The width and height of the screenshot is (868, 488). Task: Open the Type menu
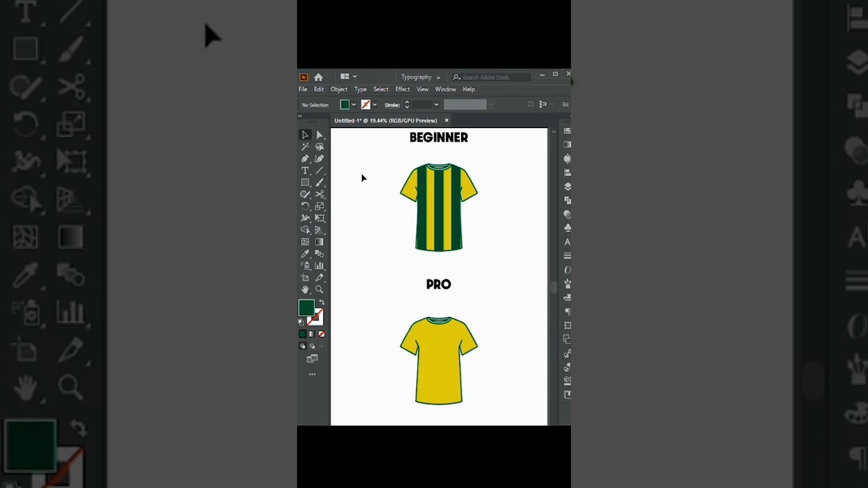361,89
